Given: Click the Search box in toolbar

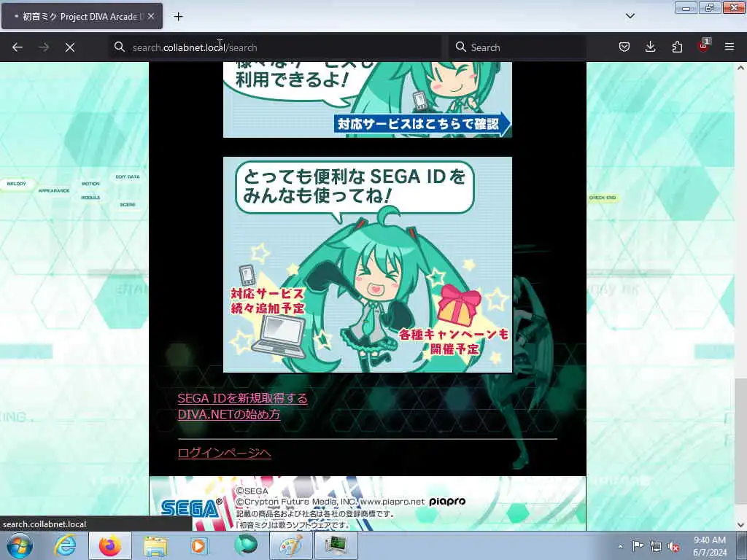Looking at the screenshot, I should (x=517, y=47).
